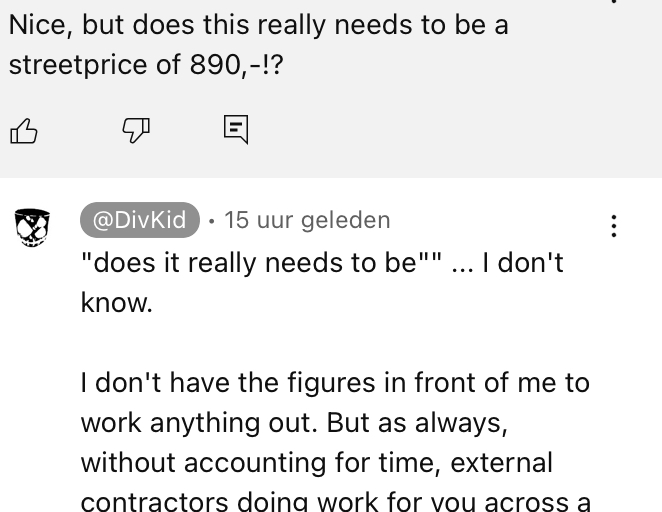Click the line 'without accounting for time, external'
This screenshot has height=512, width=662.
(317, 462)
